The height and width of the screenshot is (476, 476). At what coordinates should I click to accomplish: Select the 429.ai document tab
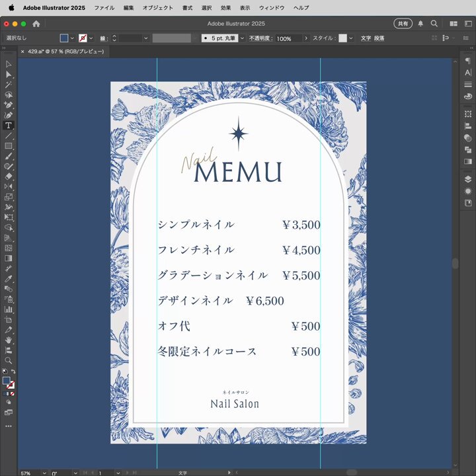pos(65,52)
